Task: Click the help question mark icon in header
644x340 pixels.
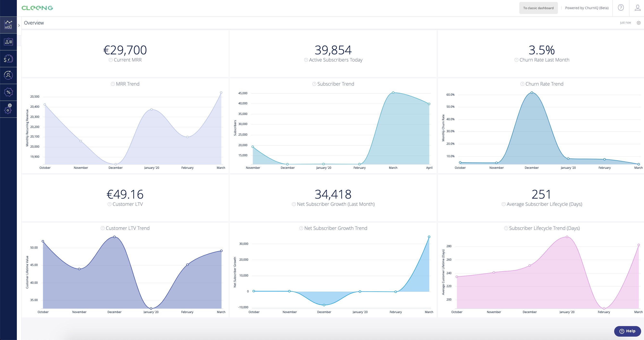Action: click(621, 8)
